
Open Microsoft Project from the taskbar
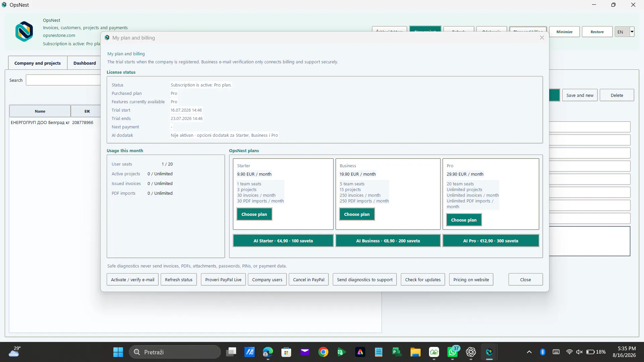tap(397, 352)
